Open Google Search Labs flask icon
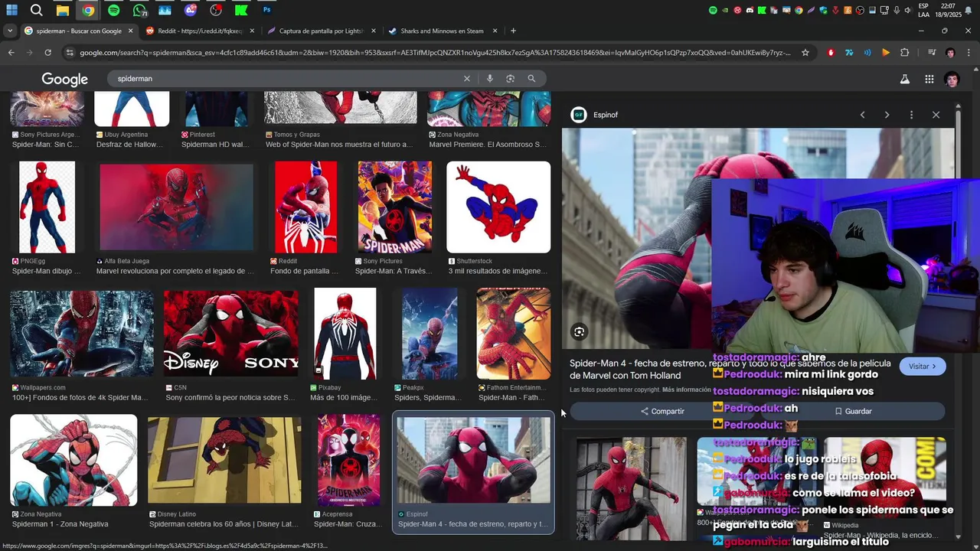The height and width of the screenshot is (551, 980). point(904,79)
